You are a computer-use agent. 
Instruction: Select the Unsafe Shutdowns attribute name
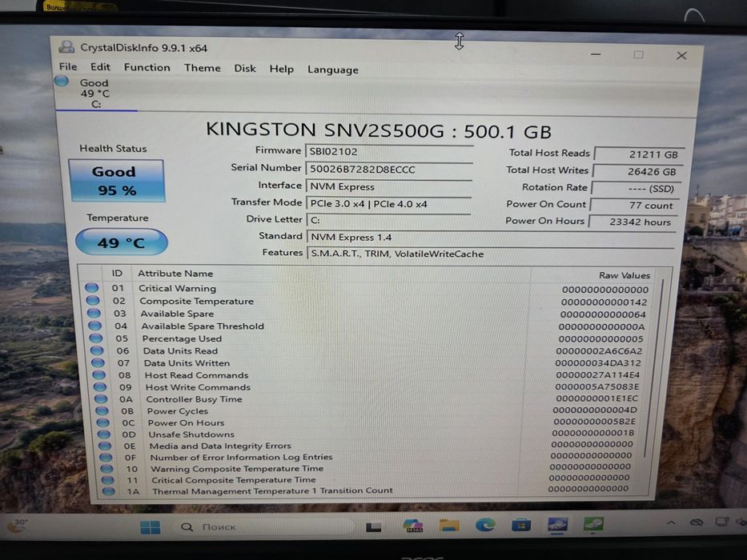191,434
